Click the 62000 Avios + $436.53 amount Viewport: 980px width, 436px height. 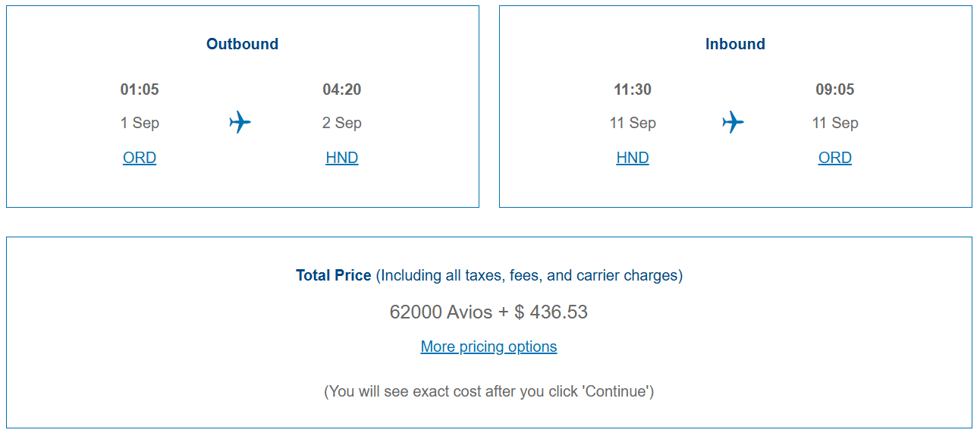pyautogui.click(x=488, y=312)
